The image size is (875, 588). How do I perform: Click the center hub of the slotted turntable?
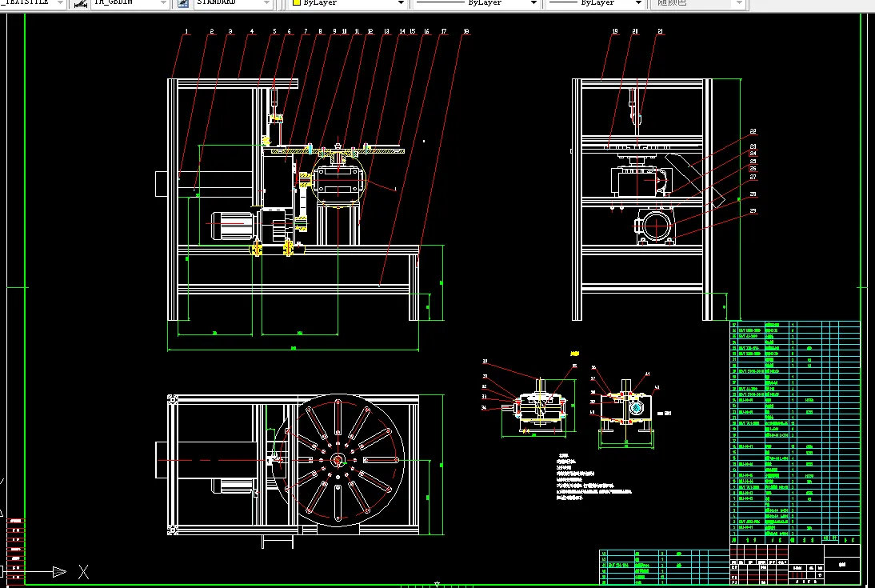338,461
